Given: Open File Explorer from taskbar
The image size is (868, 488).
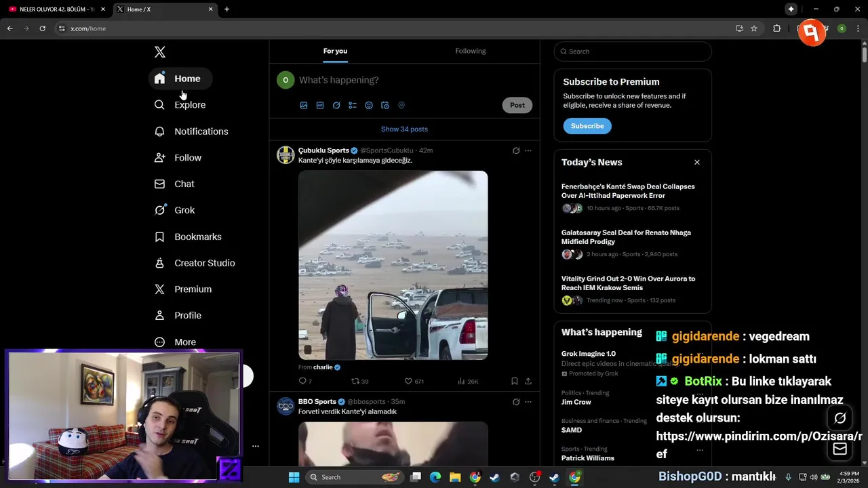Looking at the screenshot, I should click(x=455, y=477).
